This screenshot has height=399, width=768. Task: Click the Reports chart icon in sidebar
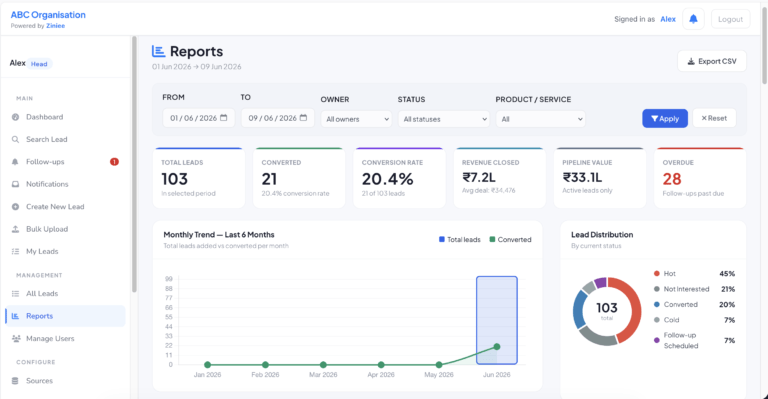click(15, 316)
